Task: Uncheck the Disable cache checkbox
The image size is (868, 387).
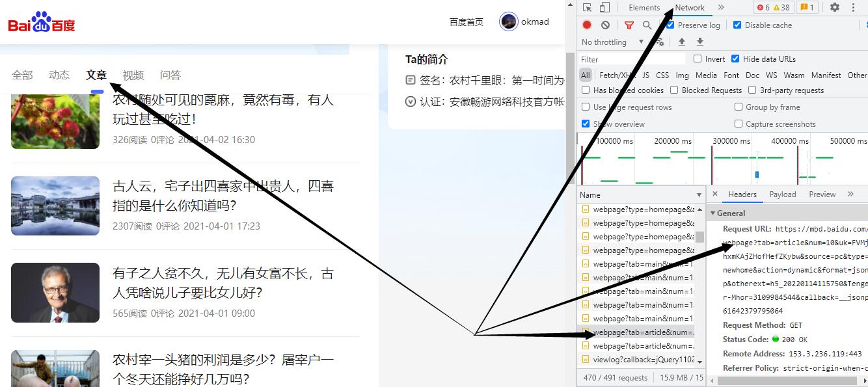Action: coord(737,25)
